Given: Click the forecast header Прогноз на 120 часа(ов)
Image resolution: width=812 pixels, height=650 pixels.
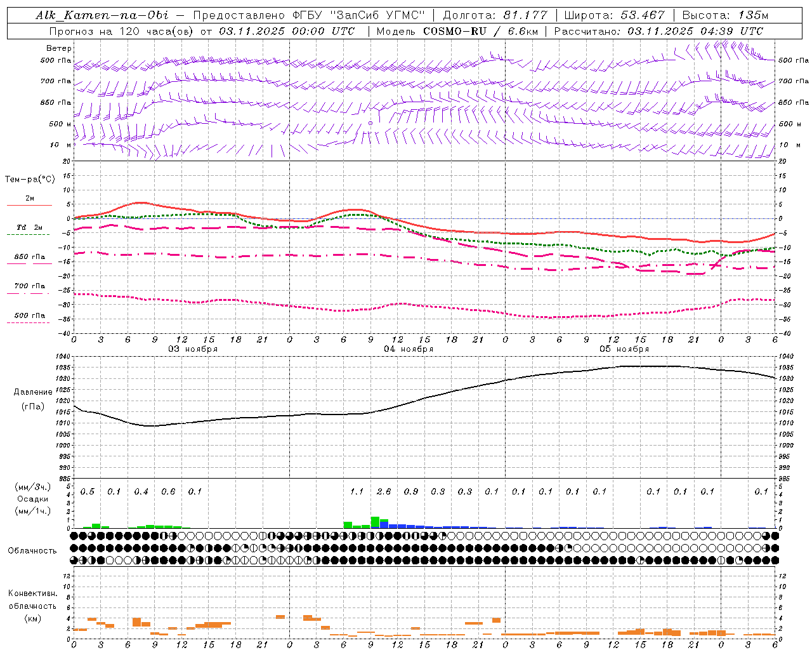Looking at the screenshot, I should tap(122, 31).
